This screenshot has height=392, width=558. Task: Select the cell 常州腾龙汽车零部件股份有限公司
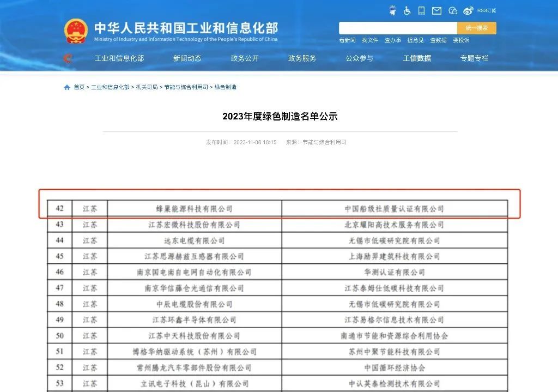[x=195, y=367]
